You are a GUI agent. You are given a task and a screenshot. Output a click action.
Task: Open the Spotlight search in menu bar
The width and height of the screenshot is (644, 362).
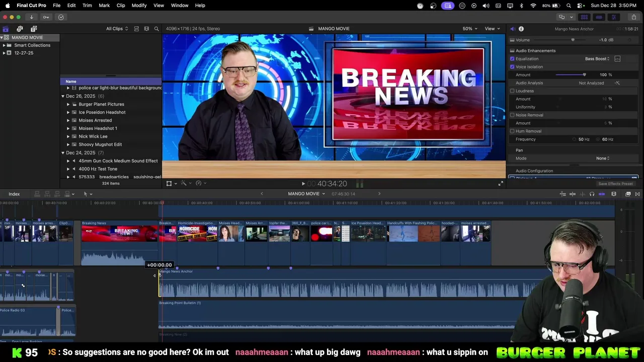[569, 6]
